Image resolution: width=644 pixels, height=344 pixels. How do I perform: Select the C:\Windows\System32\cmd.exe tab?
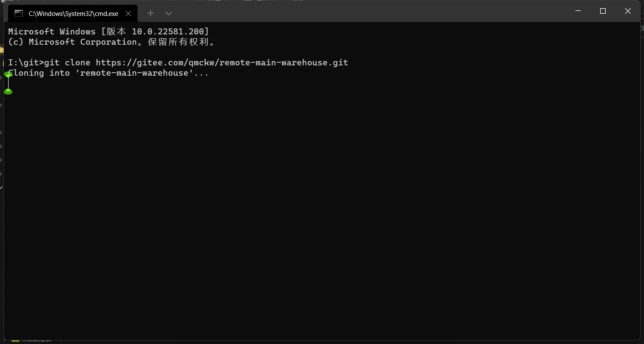coord(73,13)
